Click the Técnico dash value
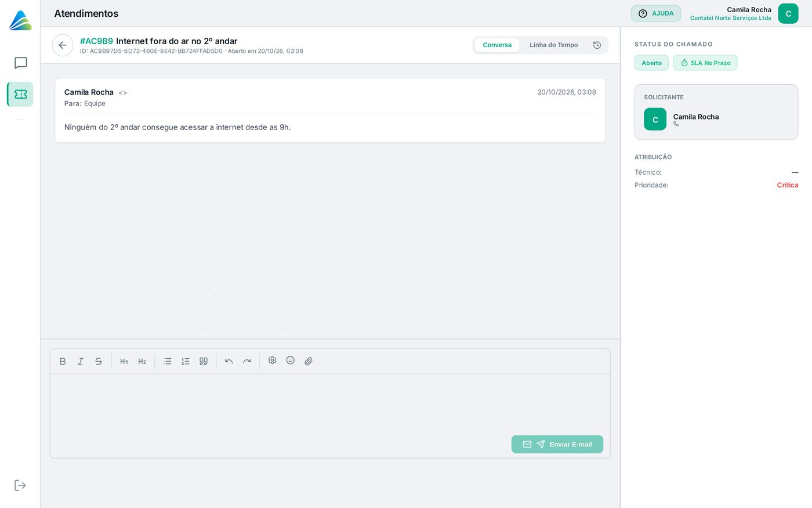 [x=795, y=172]
